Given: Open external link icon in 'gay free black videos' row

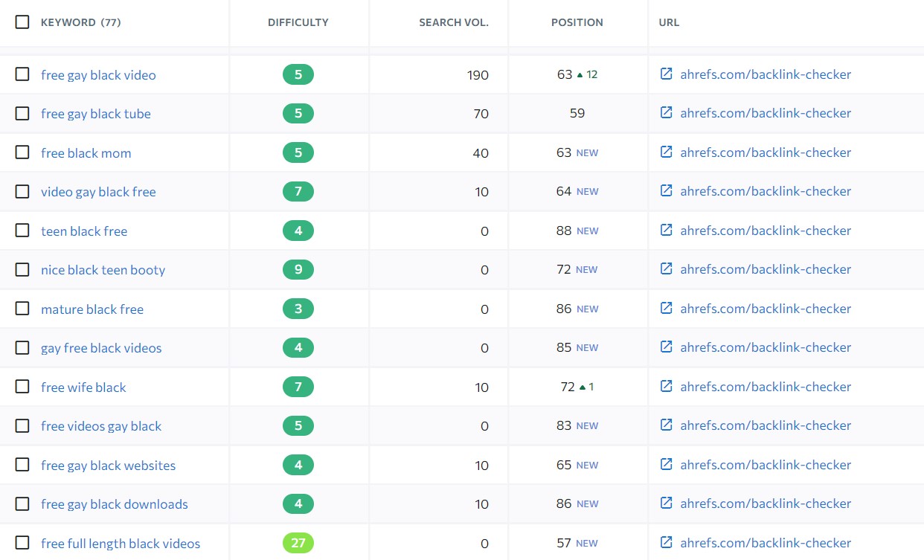Looking at the screenshot, I should (x=667, y=347).
